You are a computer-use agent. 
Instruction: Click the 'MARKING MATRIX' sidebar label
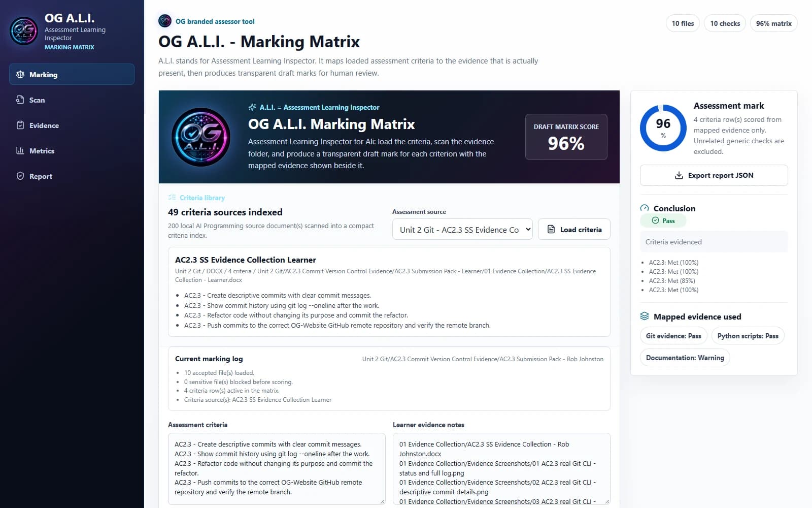[x=70, y=47]
